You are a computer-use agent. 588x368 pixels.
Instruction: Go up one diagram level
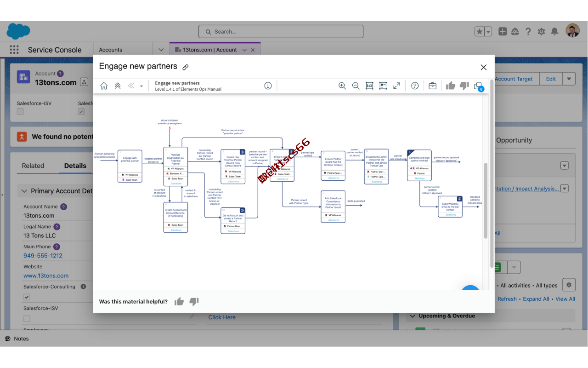(118, 86)
